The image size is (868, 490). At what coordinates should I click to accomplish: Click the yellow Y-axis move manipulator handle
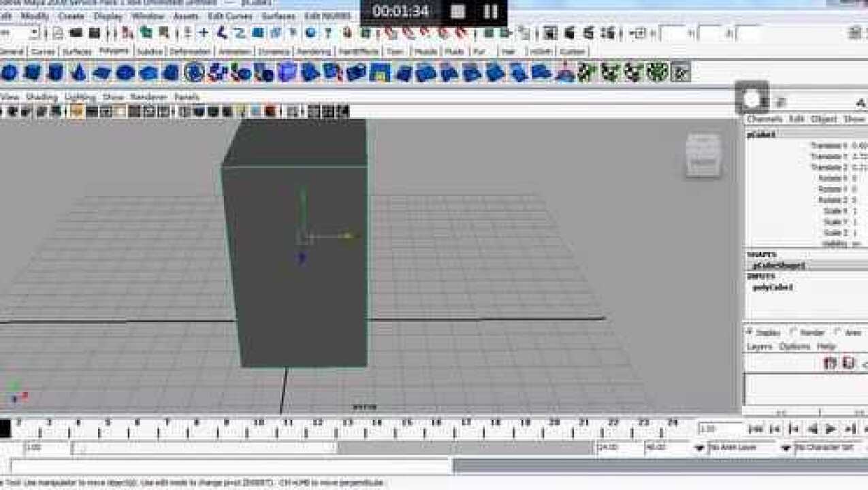pyautogui.click(x=349, y=236)
